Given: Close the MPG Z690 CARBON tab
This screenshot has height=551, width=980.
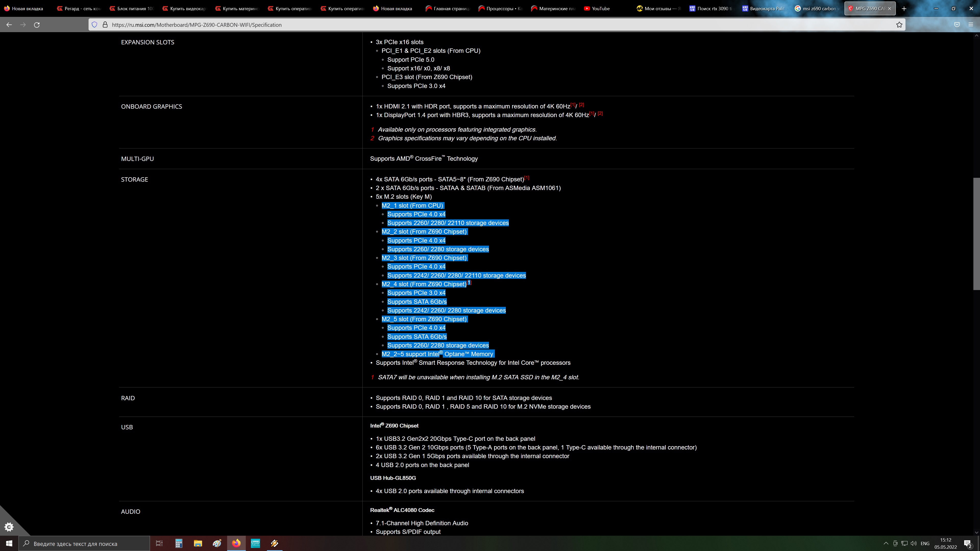Looking at the screenshot, I should click(x=889, y=8).
